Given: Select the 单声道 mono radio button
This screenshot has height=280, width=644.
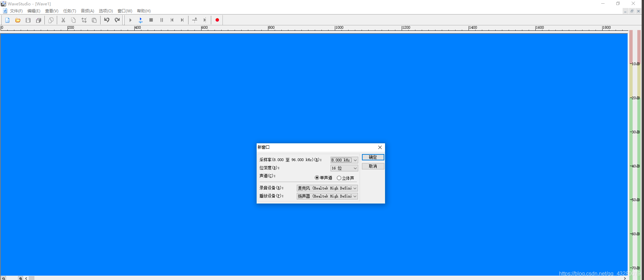Looking at the screenshot, I should point(317,178).
